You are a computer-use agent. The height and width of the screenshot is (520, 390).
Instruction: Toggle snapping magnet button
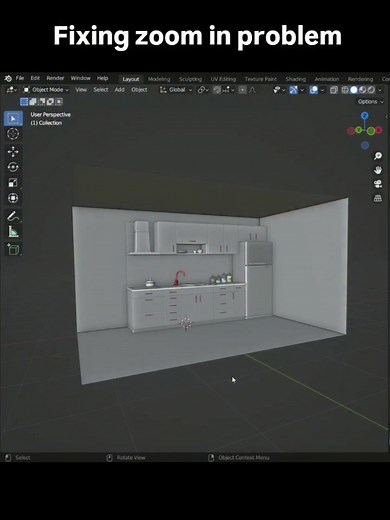pyautogui.click(x=217, y=90)
